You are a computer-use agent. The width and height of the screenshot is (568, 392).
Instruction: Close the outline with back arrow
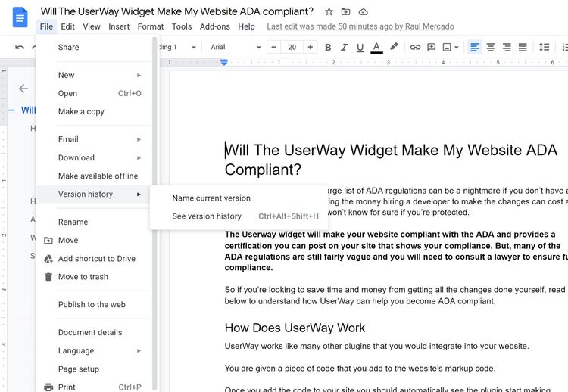click(23, 89)
